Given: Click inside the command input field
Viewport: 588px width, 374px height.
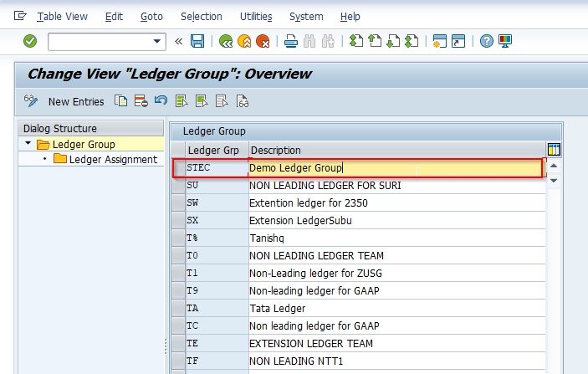Looking at the screenshot, I should (x=100, y=41).
